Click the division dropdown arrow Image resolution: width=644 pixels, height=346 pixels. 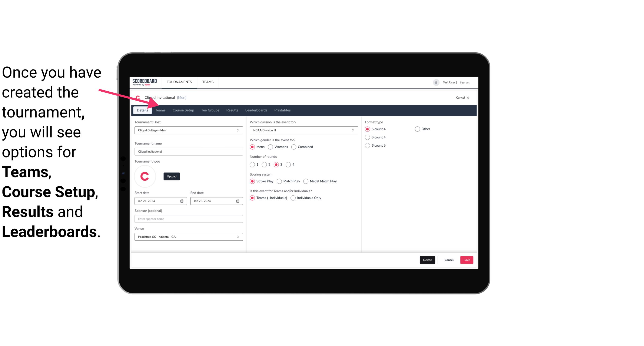point(351,130)
